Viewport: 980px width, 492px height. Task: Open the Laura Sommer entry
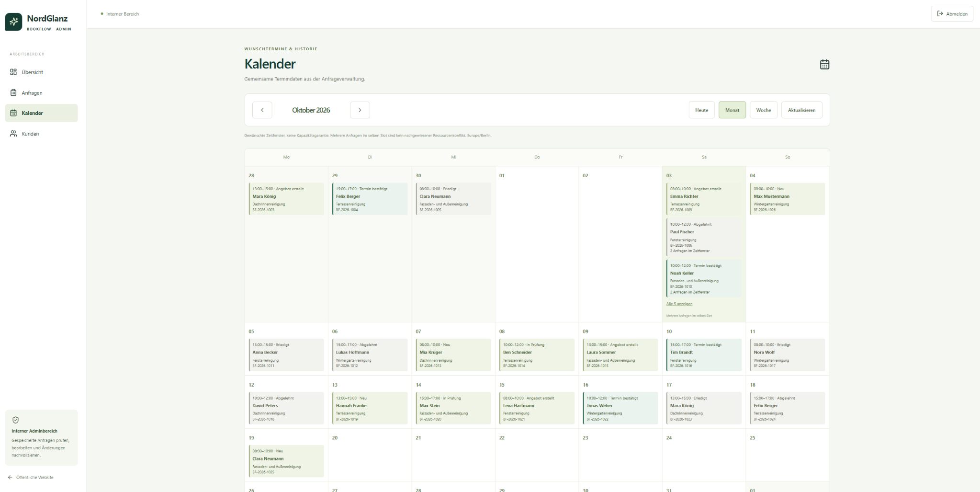tap(620, 355)
